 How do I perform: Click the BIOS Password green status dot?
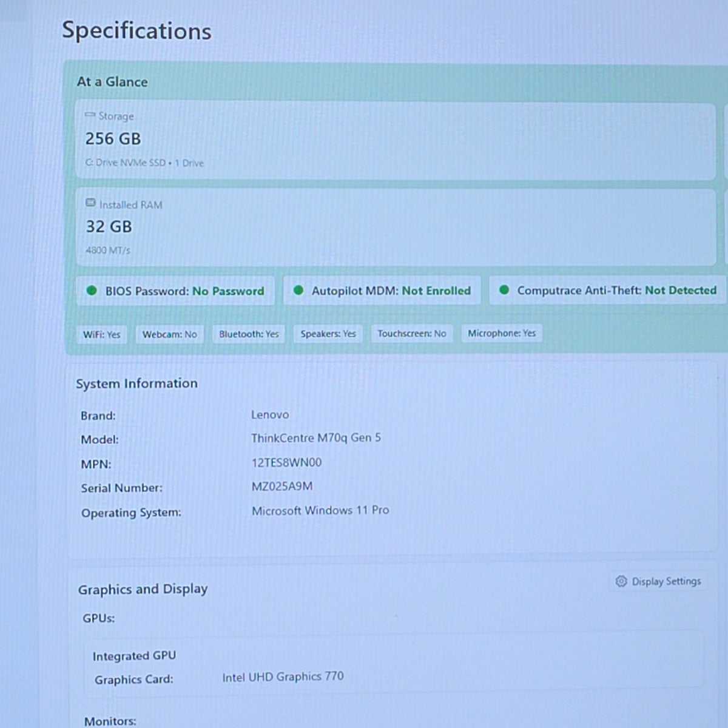click(92, 291)
